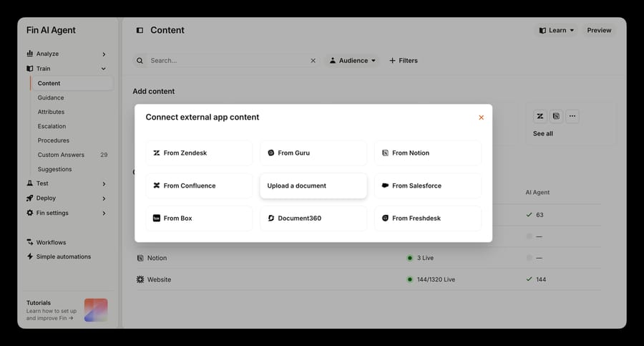Click See all link

pyautogui.click(x=543, y=134)
